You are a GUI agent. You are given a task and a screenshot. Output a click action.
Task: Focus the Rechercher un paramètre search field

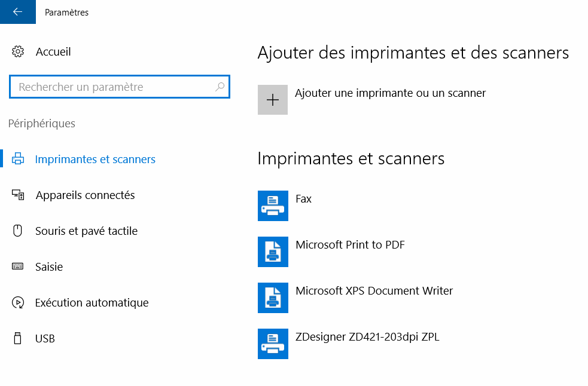coord(114,87)
